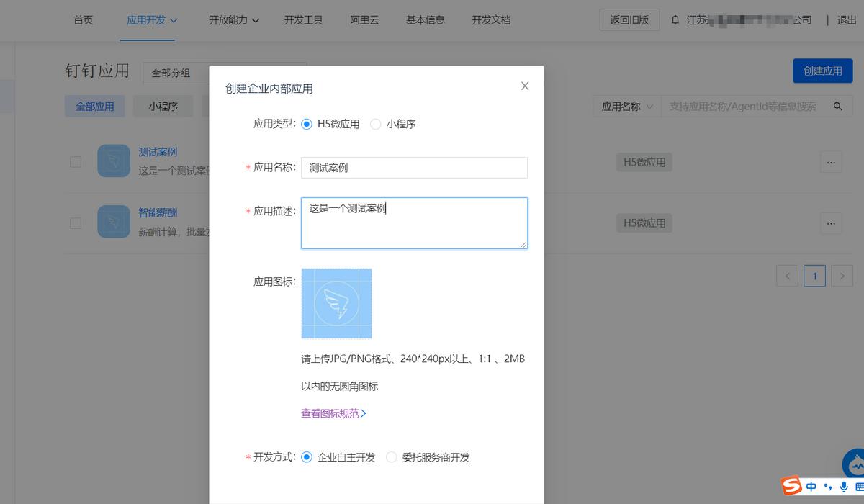This screenshot has height=504, width=864.
Task: Click the 智能薪酬 app icon in list
Action: click(114, 222)
